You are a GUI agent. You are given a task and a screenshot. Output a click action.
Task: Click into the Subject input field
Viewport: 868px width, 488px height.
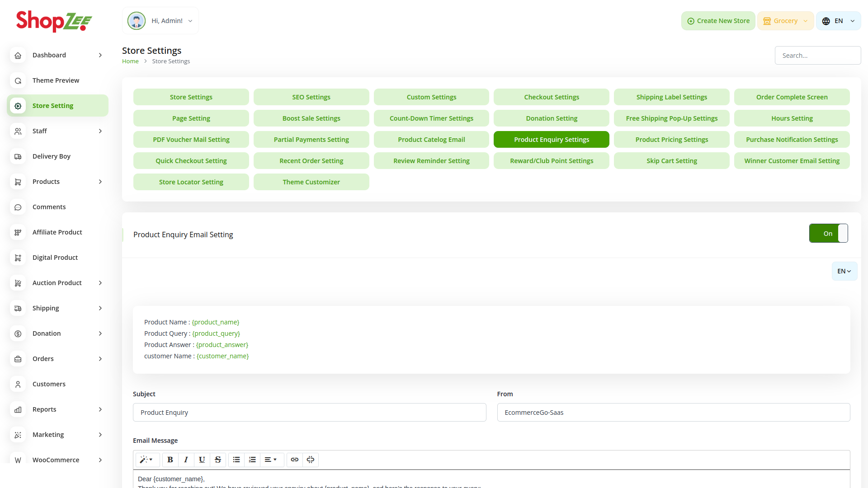point(309,413)
